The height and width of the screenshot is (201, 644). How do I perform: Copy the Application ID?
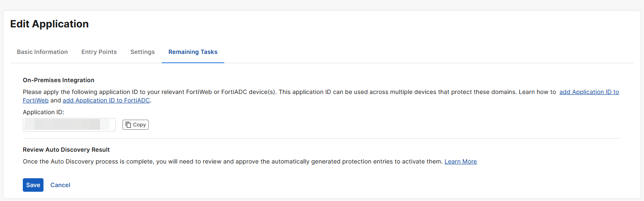coord(136,125)
